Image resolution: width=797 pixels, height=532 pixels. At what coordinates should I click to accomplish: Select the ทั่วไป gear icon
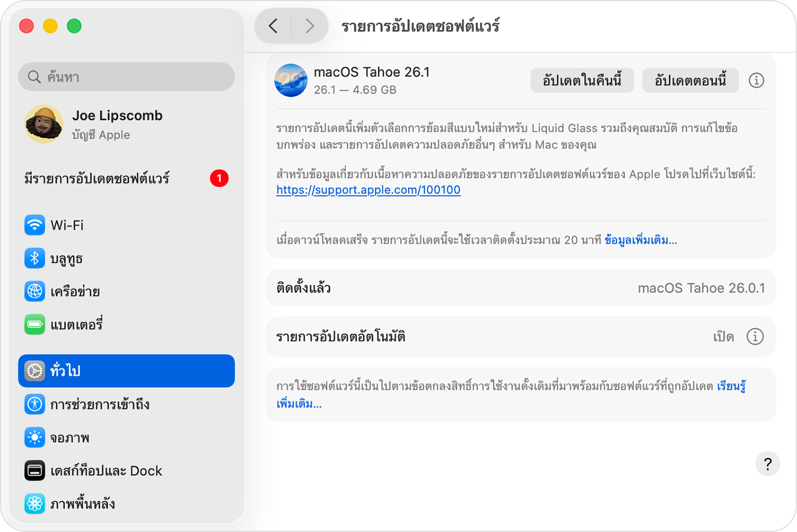click(x=35, y=371)
